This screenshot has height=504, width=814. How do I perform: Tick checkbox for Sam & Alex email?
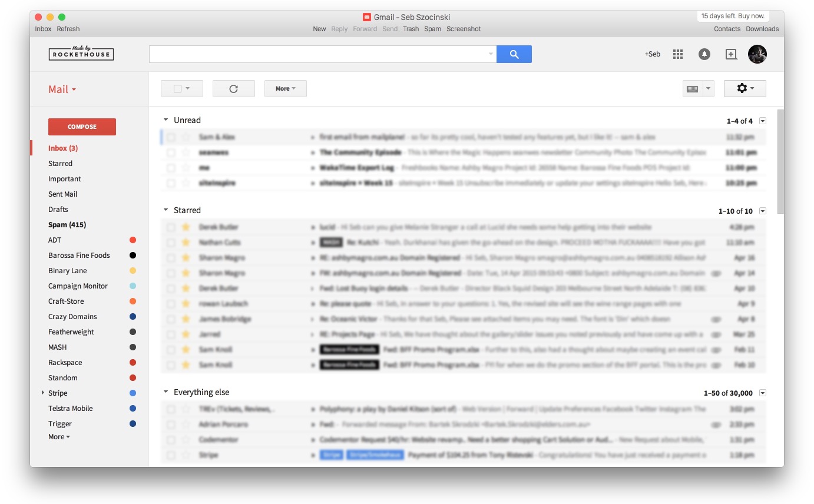pyautogui.click(x=171, y=137)
